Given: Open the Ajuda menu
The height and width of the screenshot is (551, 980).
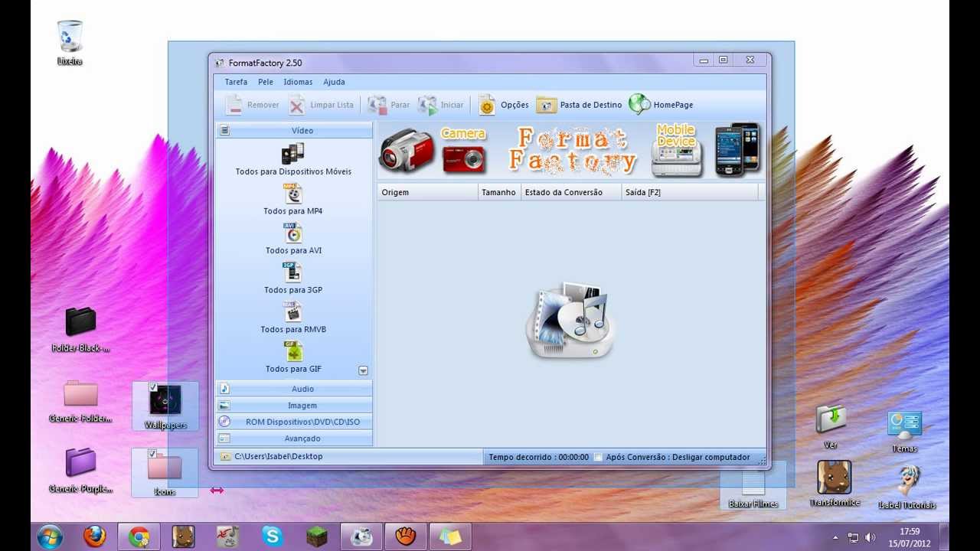Looking at the screenshot, I should 334,82.
